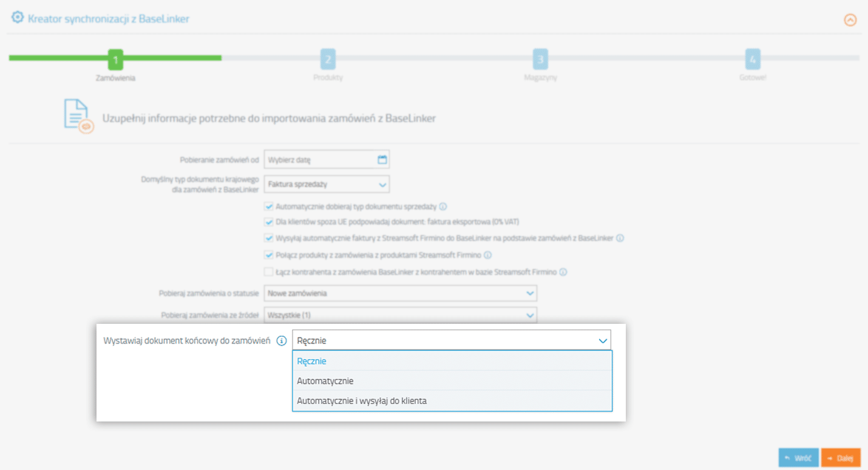Show info for Automatycznie dobieraj typ dokumentu

tap(443, 206)
